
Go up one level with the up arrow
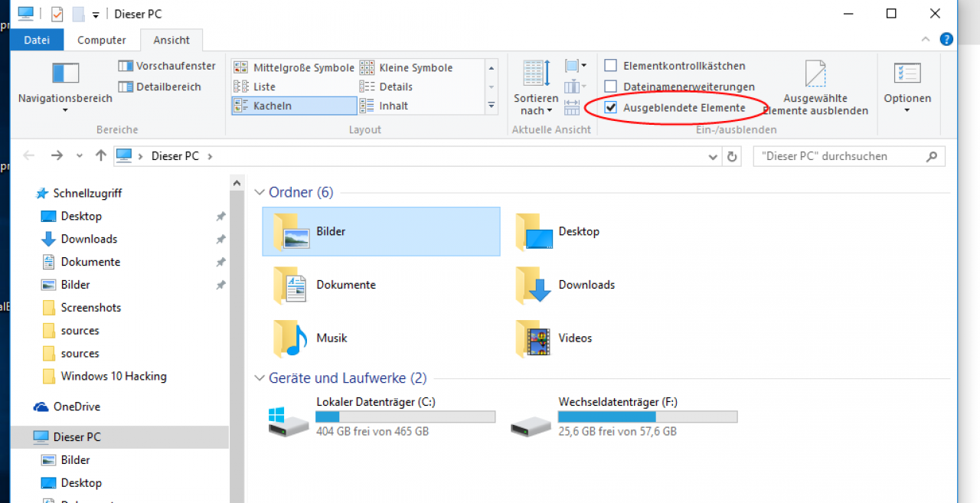click(100, 155)
